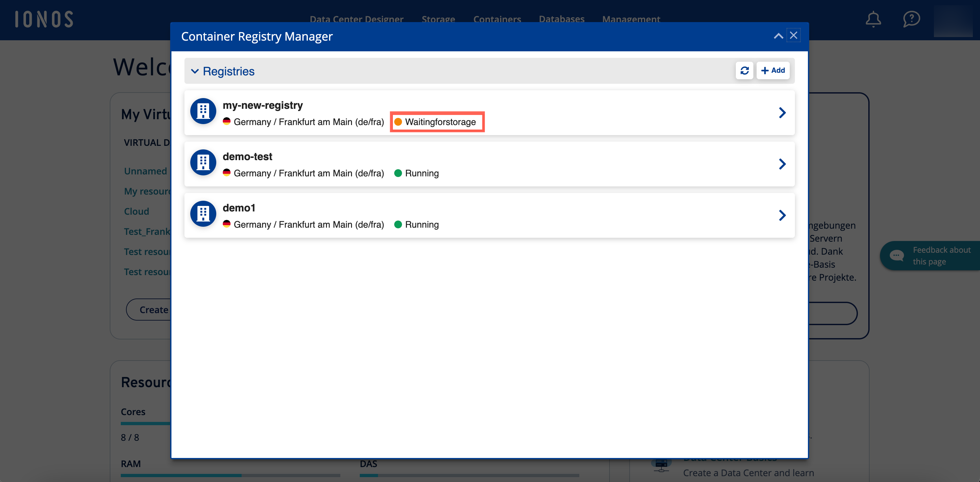Open the Management menu
The width and height of the screenshot is (980, 482).
[x=631, y=19]
